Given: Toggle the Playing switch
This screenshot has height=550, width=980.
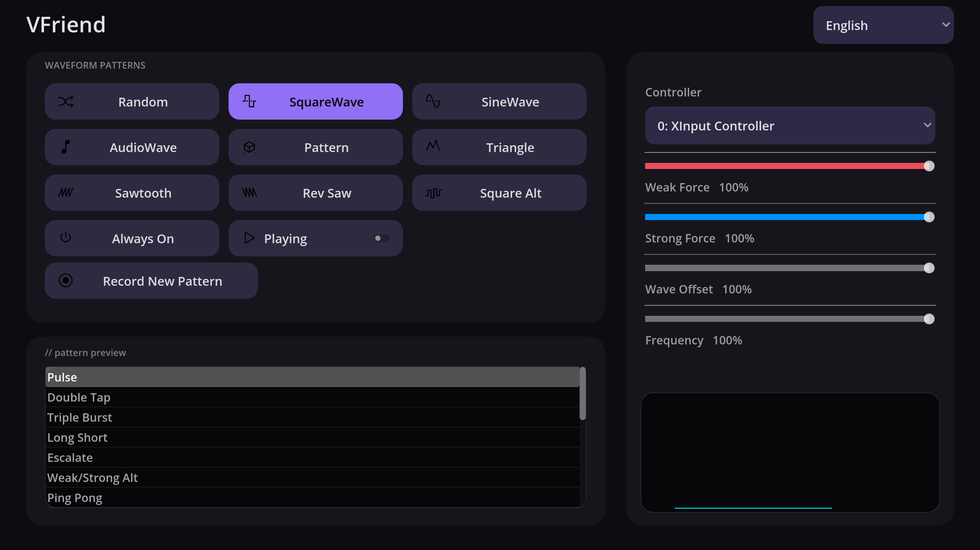Looking at the screenshot, I should click(382, 238).
